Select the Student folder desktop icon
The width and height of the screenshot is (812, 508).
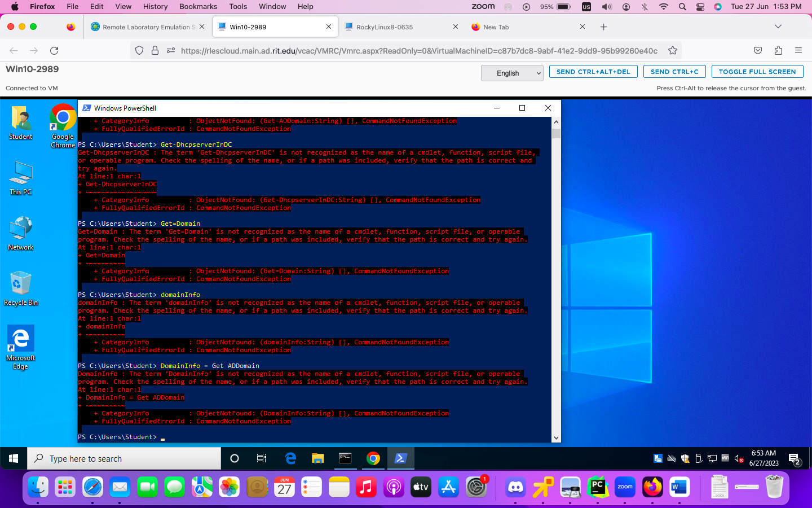click(21, 122)
